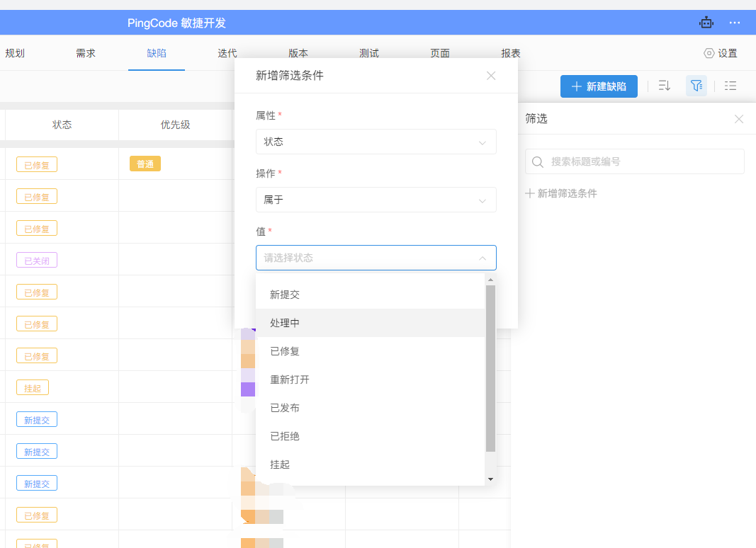Image resolution: width=756 pixels, height=548 pixels.
Task: Choose 重新打开 status option
Action: (290, 379)
